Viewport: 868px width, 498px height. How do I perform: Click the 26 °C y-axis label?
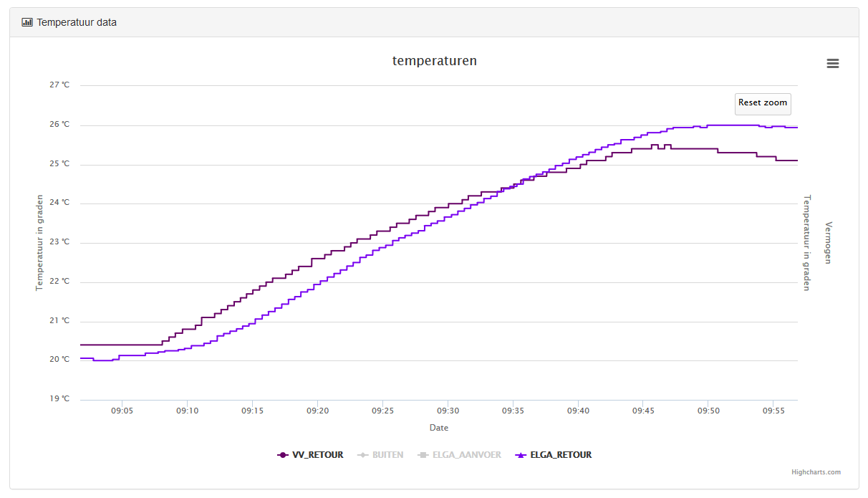click(x=59, y=125)
